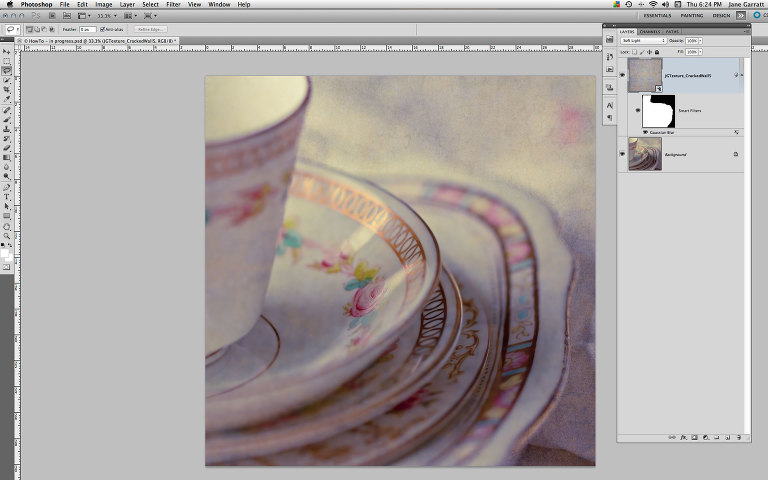This screenshot has height=480, width=768.
Task: Launch Mini Bridge from the application bar
Action: [x=67, y=16]
